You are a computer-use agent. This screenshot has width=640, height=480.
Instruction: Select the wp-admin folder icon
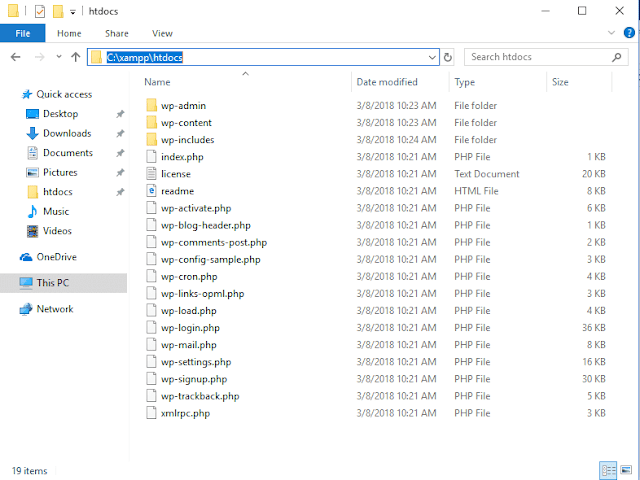click(151, 106)
